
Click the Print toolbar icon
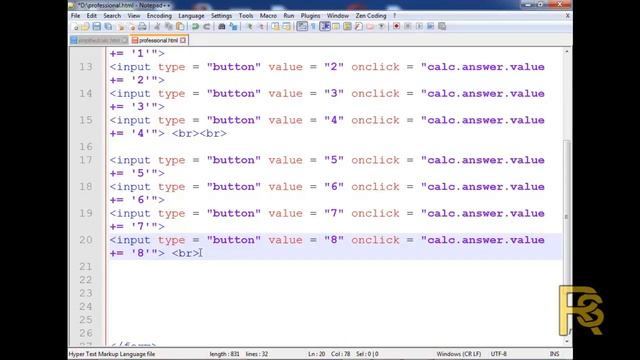(142, 27)
